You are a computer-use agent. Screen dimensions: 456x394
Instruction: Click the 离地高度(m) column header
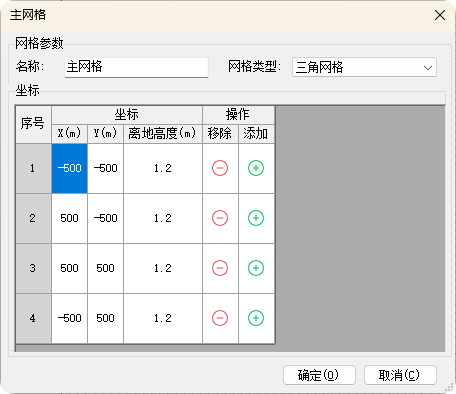[x=163, y=134]
